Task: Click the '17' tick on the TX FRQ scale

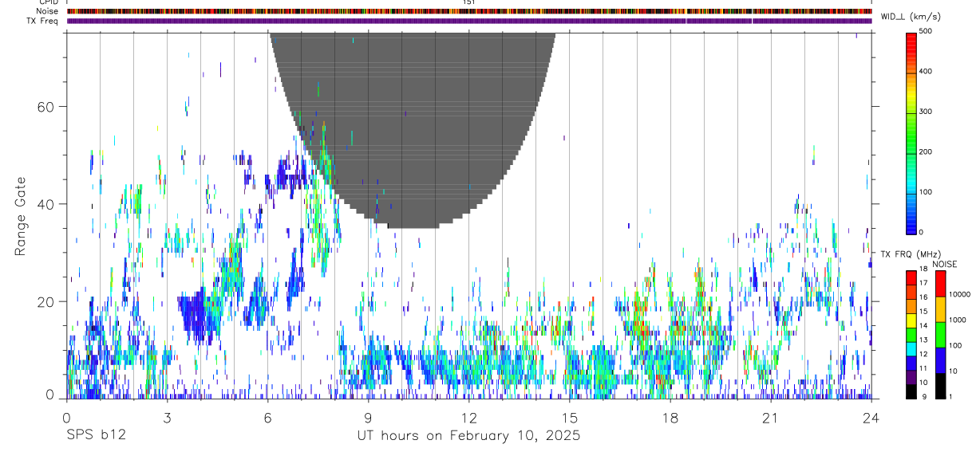Action: [923, 283]
